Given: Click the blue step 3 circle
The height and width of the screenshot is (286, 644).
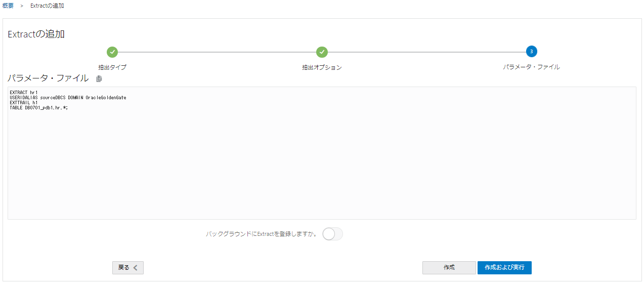Looking at the screenshot, I should (531, 52).
